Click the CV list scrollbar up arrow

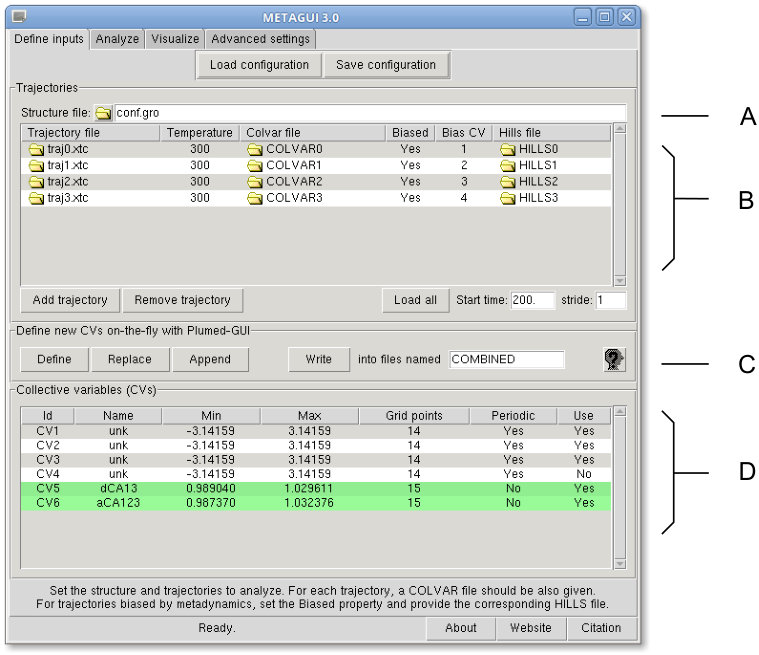tap(620, 412)
